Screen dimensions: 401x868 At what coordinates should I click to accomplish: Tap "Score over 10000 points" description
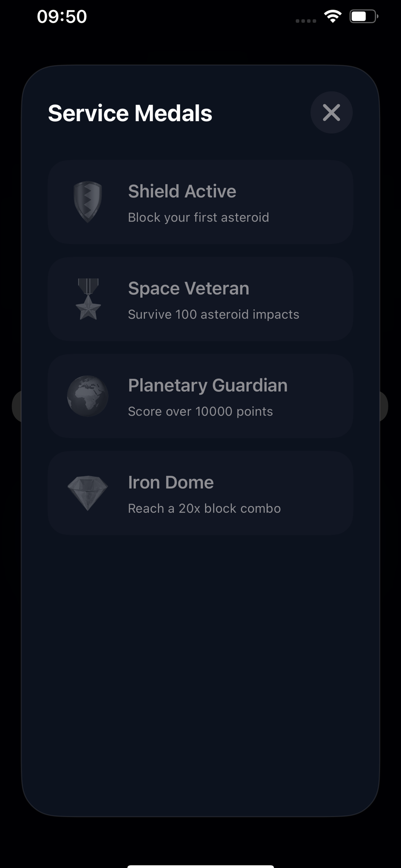[200, 412]
